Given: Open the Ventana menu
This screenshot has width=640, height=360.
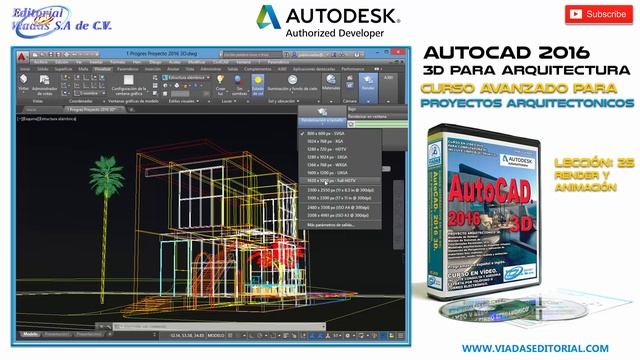Looking at the screenshot, I should (244, 62).
